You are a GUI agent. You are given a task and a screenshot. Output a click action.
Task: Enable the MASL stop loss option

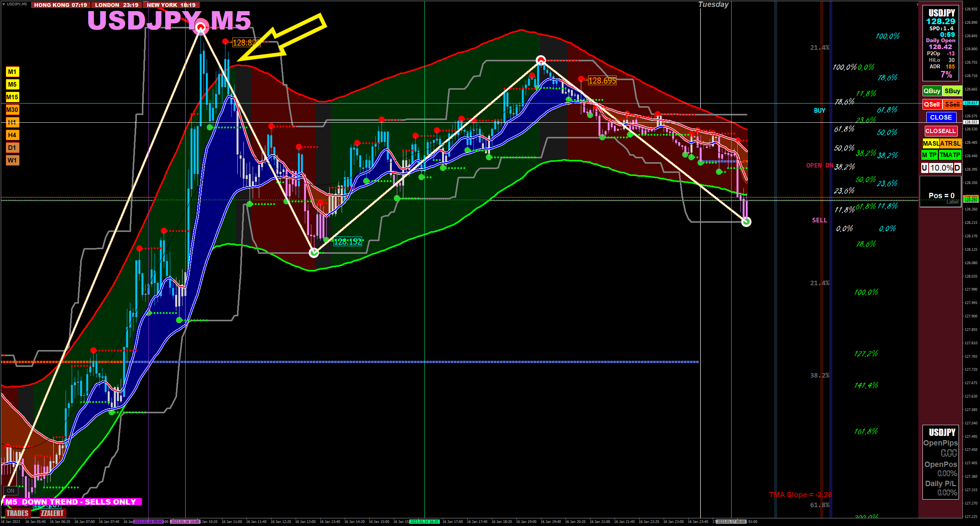pyautogui.click(x=931, y=143)
